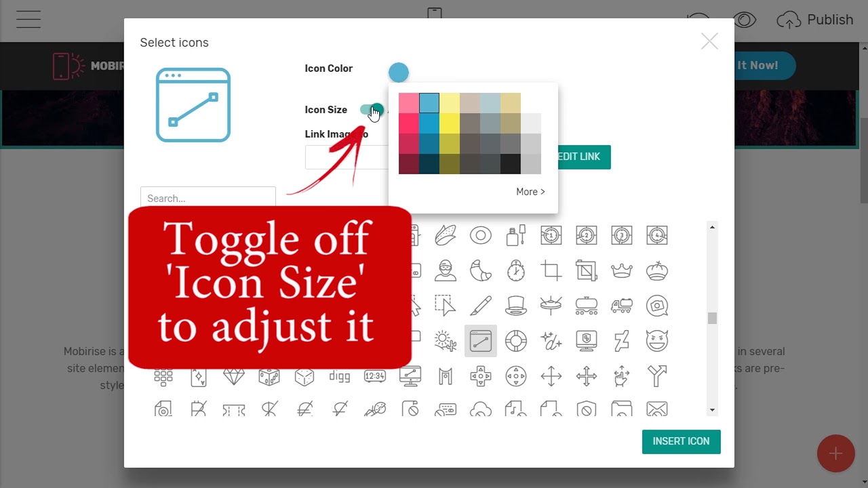The height and width of the screenshot is (488, 868).
Task: Select the crop tool icon
Action: [x=551, y=270]
